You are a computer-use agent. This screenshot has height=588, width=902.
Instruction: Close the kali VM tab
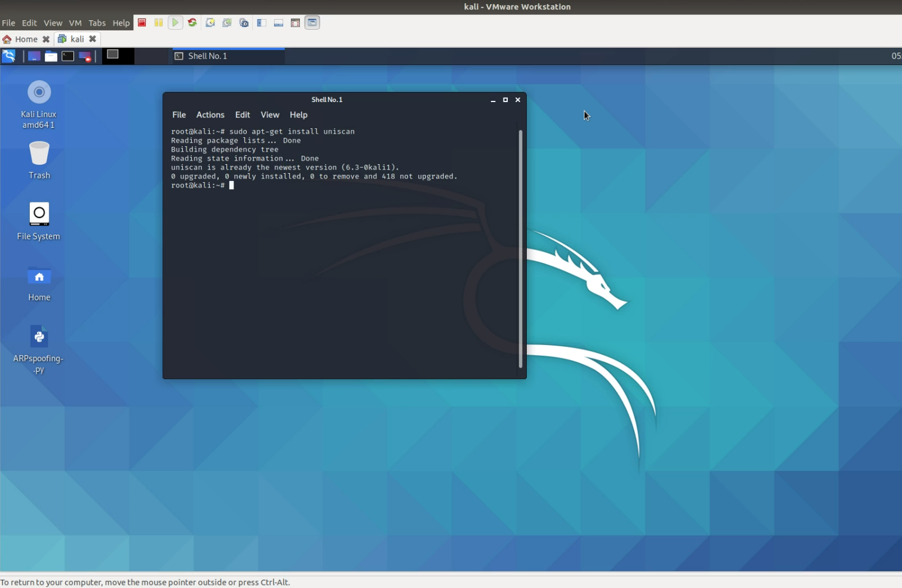tap(93, 39)
